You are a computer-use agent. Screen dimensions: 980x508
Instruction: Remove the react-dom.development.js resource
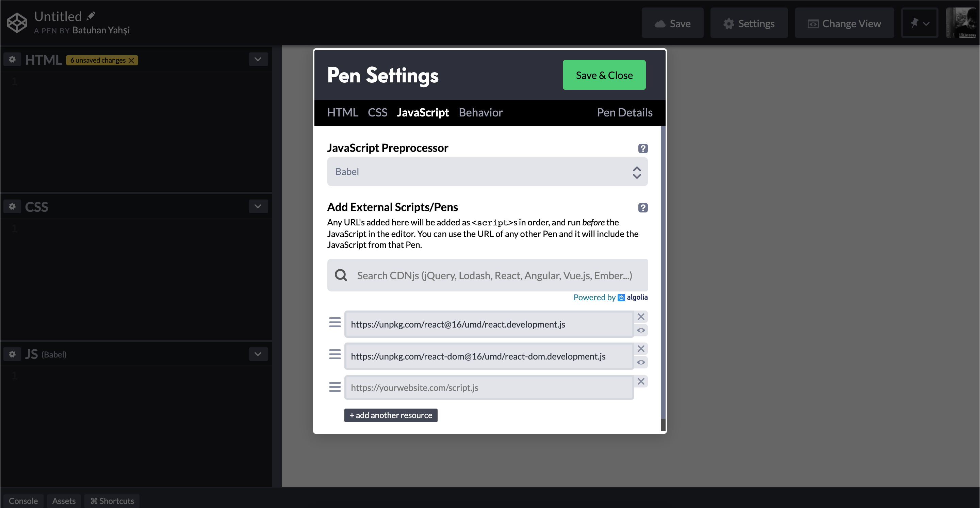tap(641, 349)
